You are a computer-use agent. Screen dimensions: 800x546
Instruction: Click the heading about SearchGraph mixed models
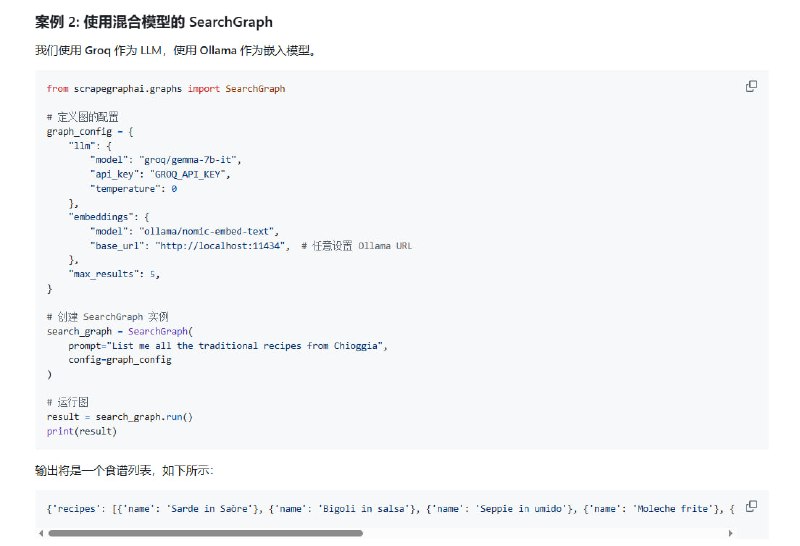tap(153, 21)
